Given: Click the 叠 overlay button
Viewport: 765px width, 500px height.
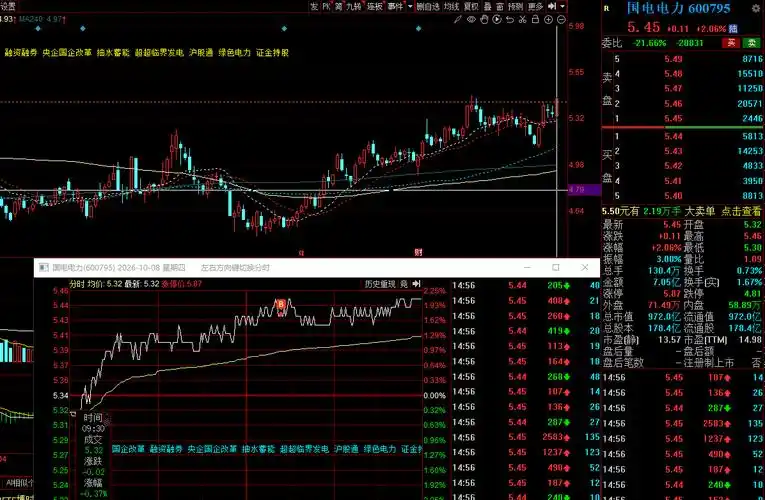Looking at the screenshot, I should pyautogui.click(x=487, y=6).
